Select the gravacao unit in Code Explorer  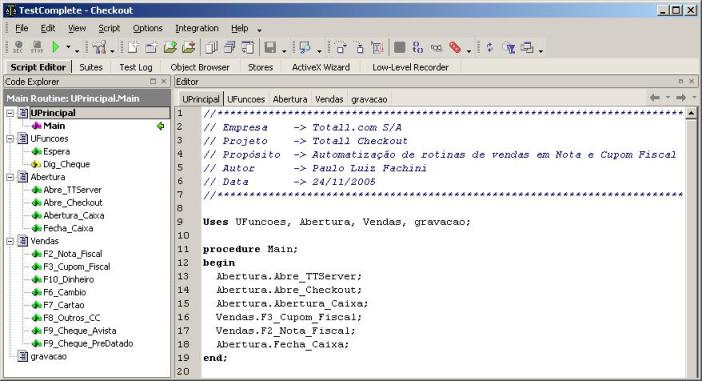(48, 357)
